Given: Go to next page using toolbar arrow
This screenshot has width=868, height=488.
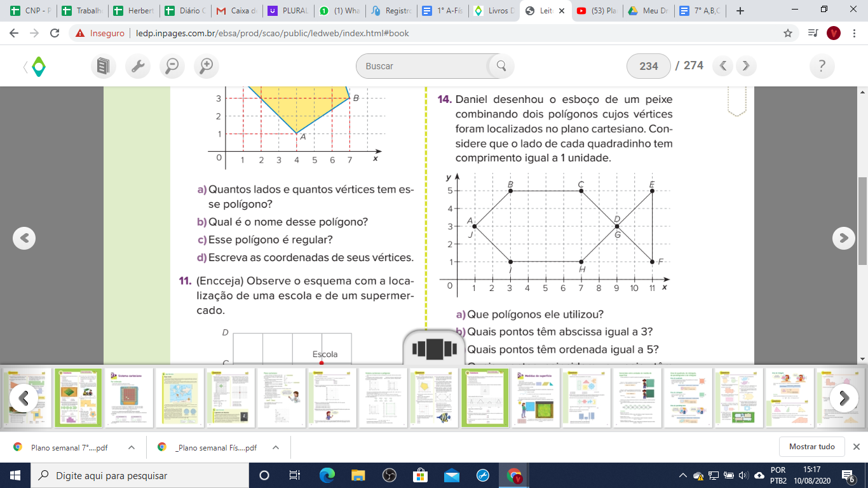Looking at the screenshot, I should click(746, 65).
